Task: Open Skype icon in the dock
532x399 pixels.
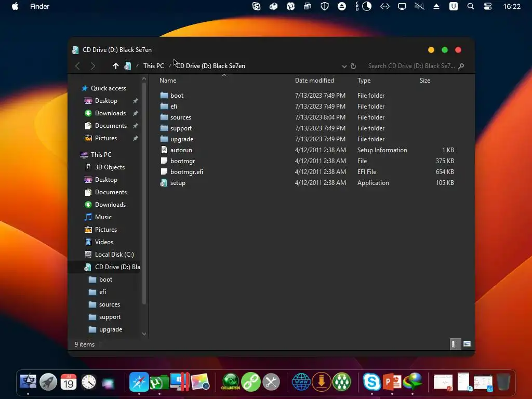Action: point(371,382)
